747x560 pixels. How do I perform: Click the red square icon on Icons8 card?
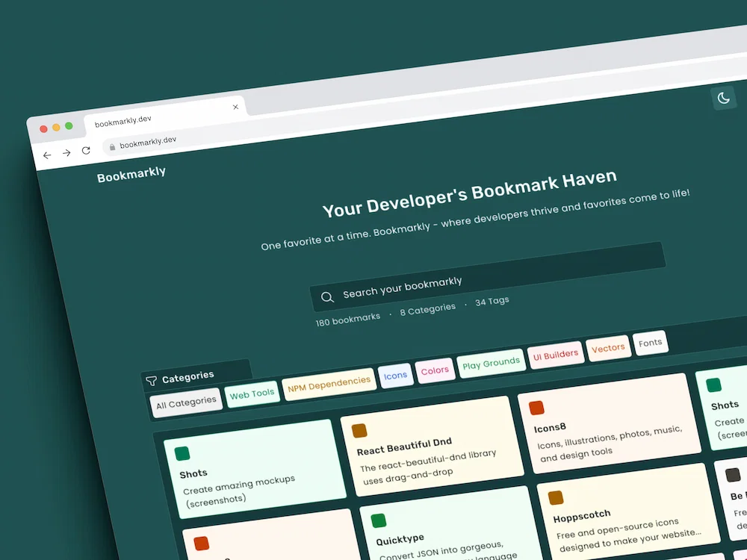click(536, 408)
